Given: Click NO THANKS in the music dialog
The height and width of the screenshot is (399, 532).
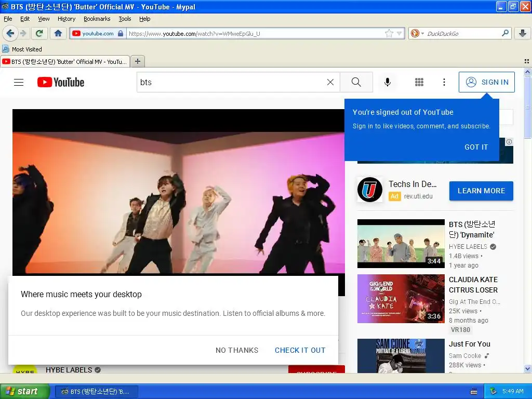Looking at the screenshot, I should click(x=237, y=350).
